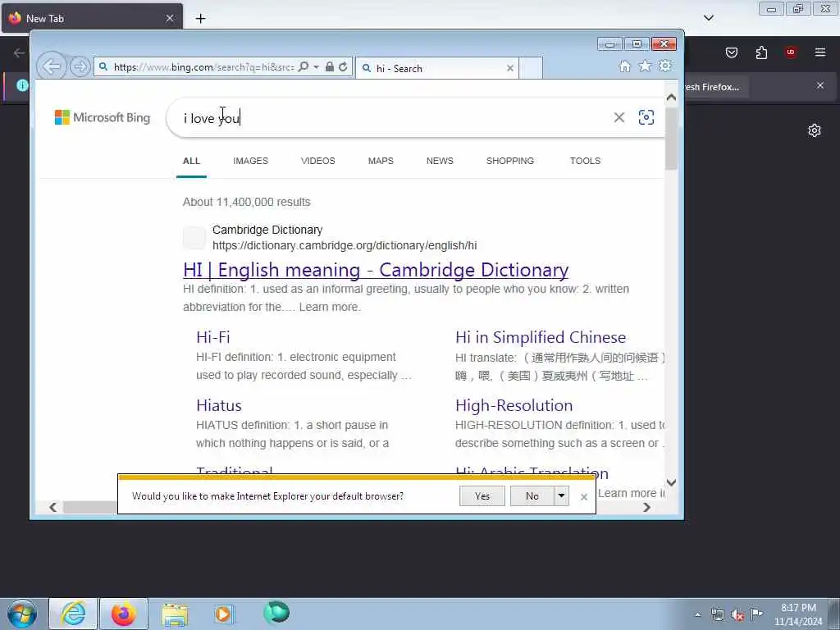The width and height of the screenshot is (840, 630).
Task: Click the horizontal scrollbar right arrow
Action: [646, 507]
